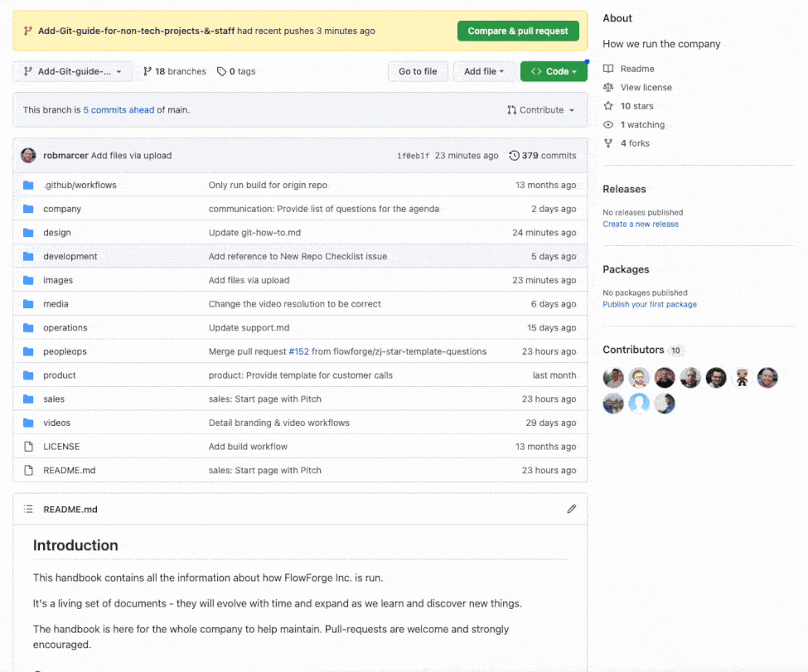Edit README.md using the pencil icon
Screen dimensions: 808x672
click(x=571, y=509)
